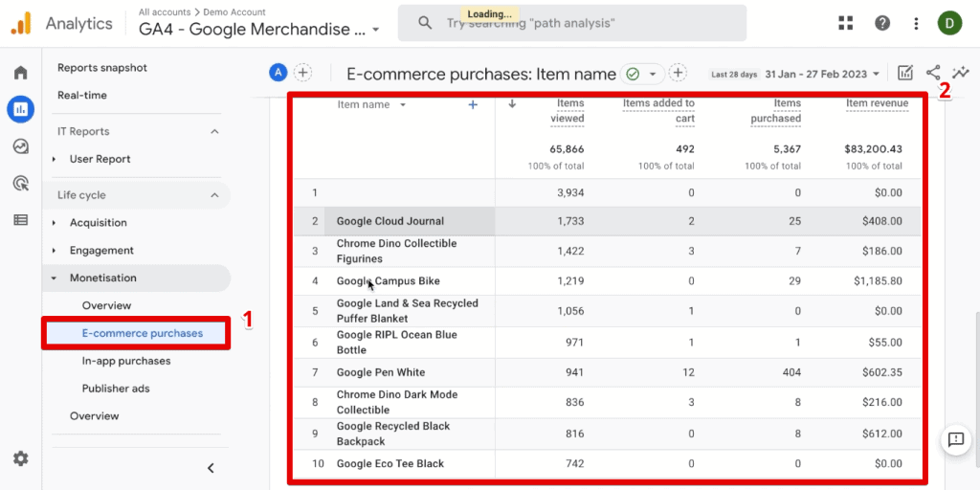Open Real-time report
Image resolution: width=980 pixels, height=490 pixels.
tap(82, 95)
